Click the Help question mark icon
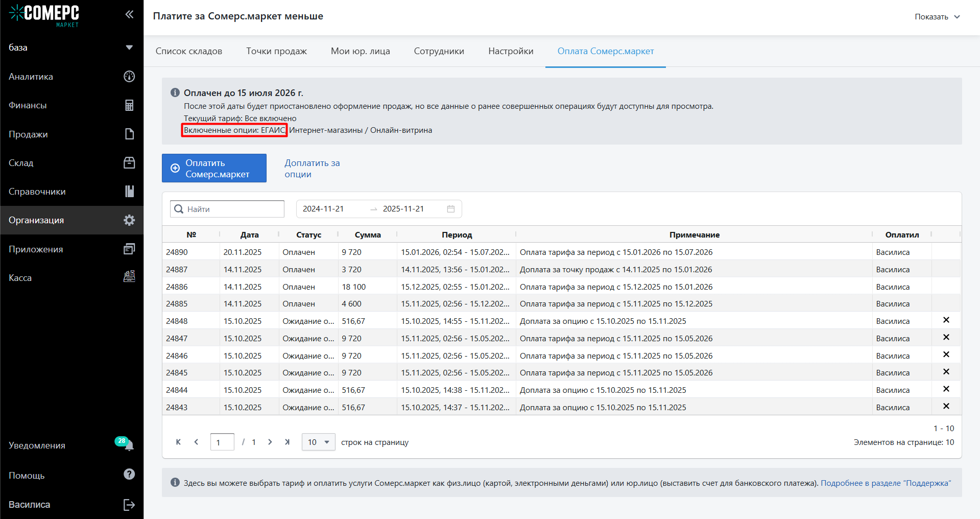Screen dimensions: 980x519 (x=129, y=475)
